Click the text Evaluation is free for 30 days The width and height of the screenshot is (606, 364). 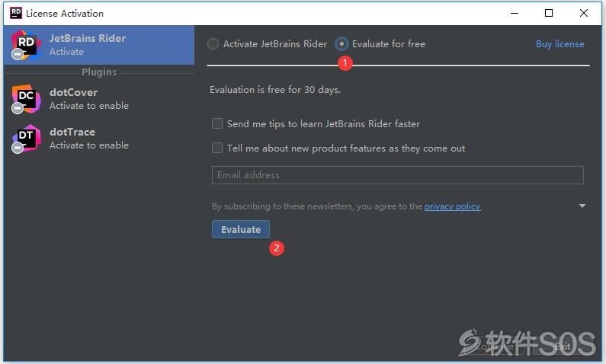(275, 90)
